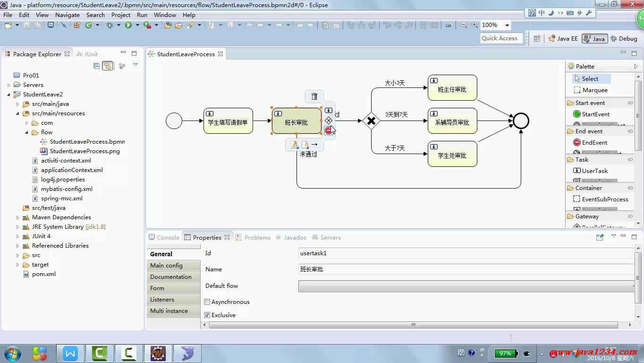This screenshot has width=644, height=363.
Task: Collapse the StudentLeave2 project node
Action: [x=8, y=95]
